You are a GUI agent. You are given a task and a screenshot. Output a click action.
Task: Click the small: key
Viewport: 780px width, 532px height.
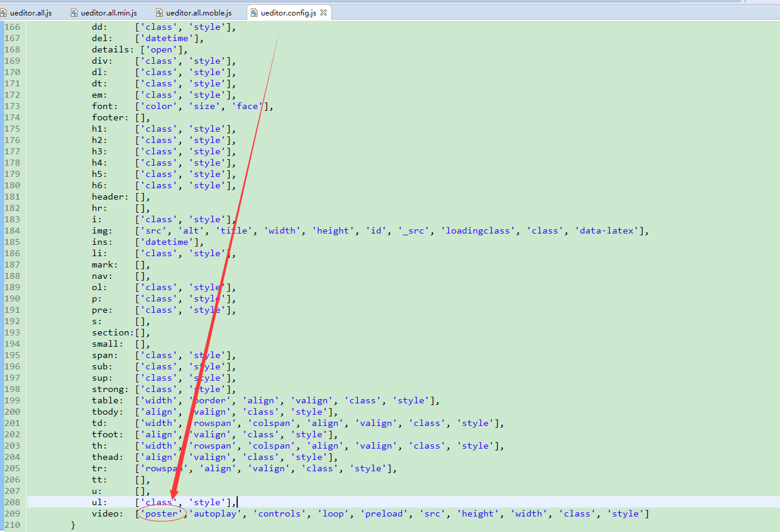point(108,344)
